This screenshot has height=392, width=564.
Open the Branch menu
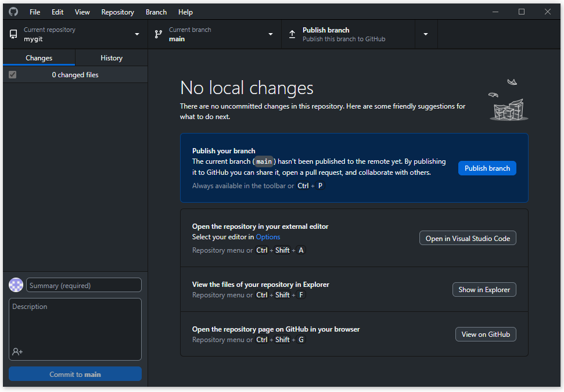[156, 12]
